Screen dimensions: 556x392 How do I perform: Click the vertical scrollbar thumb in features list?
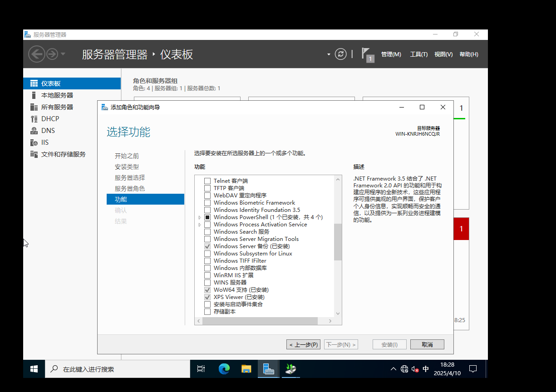click(x=338, y=242)
